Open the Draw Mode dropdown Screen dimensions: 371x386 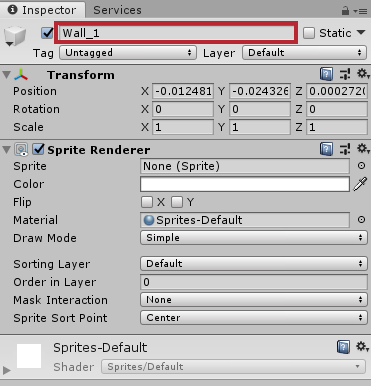[x=254, y=238]
